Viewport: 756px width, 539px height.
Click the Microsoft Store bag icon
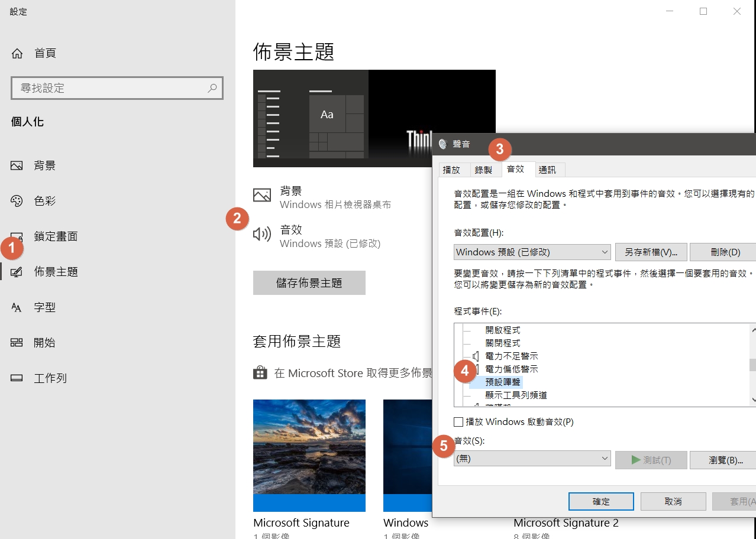[260, 373]
